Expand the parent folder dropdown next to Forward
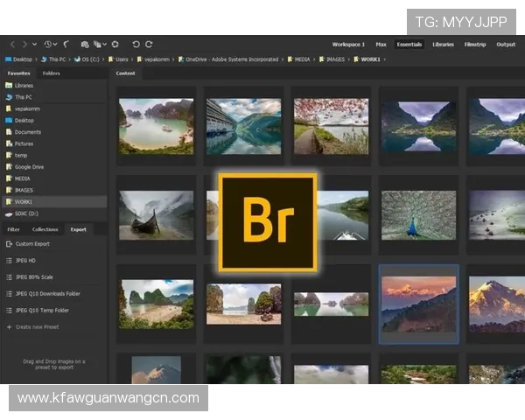The image size is (525, 420). (34, 44)
